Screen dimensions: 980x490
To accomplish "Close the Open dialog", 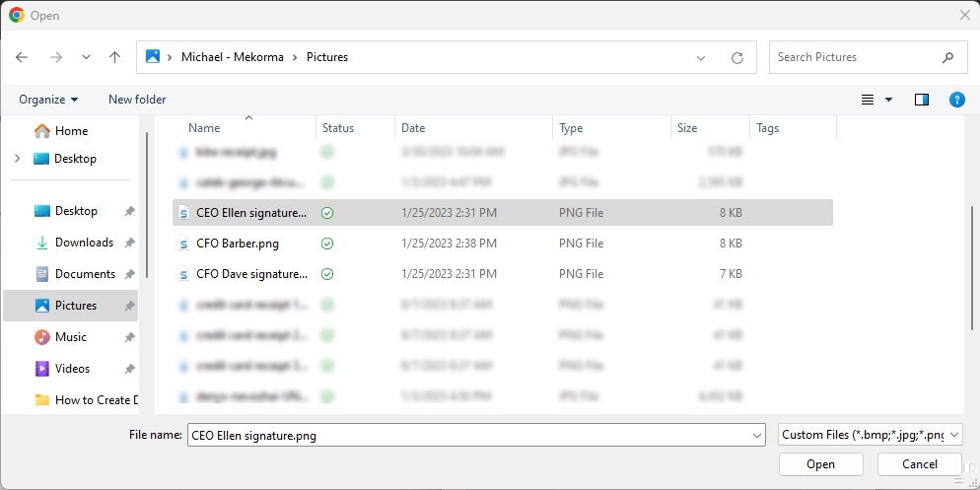I will click(964, 15).
